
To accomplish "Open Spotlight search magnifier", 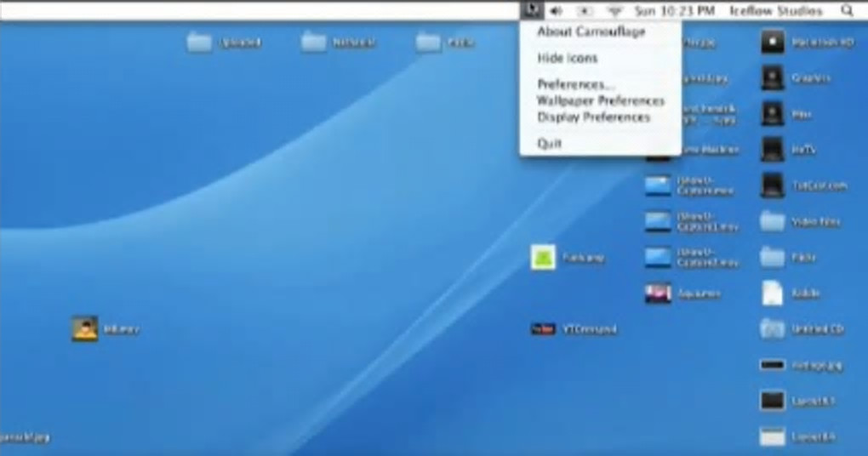I will 847,10.
